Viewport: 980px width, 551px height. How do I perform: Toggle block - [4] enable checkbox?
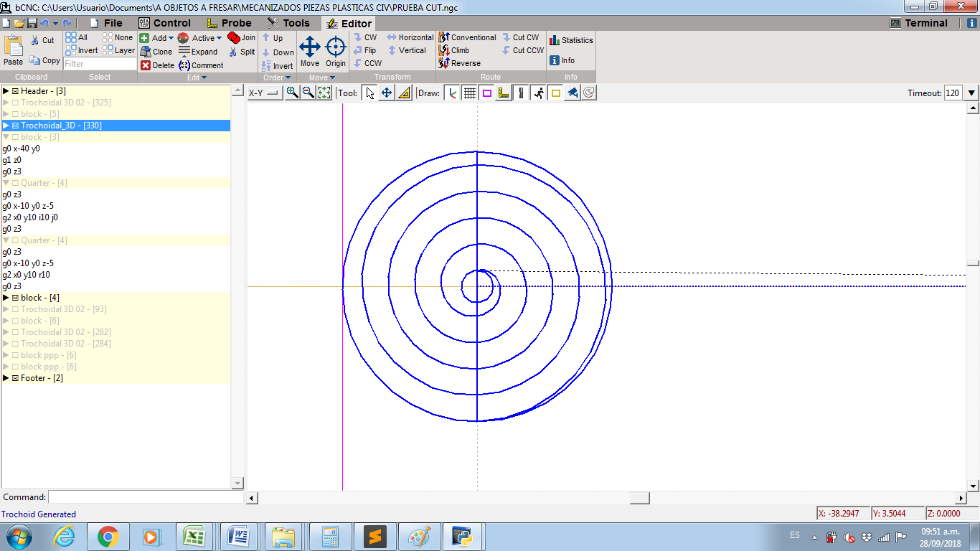tap(15, 298)
